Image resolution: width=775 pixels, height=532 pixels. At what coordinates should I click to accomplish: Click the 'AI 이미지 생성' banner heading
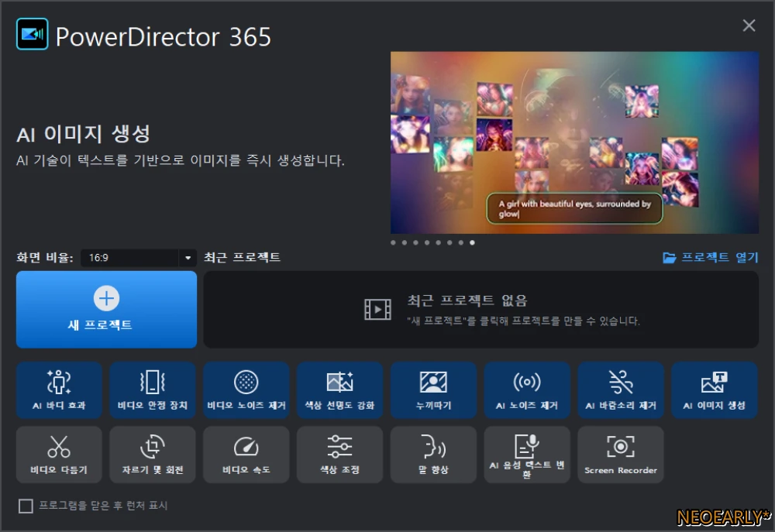[83, 134]
